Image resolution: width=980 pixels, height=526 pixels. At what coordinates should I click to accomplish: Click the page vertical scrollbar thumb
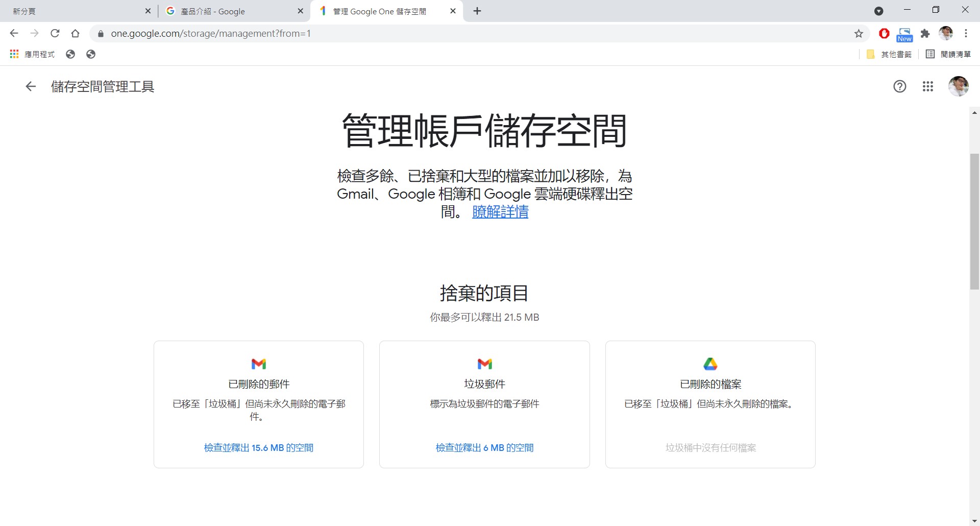click(974, 221)
